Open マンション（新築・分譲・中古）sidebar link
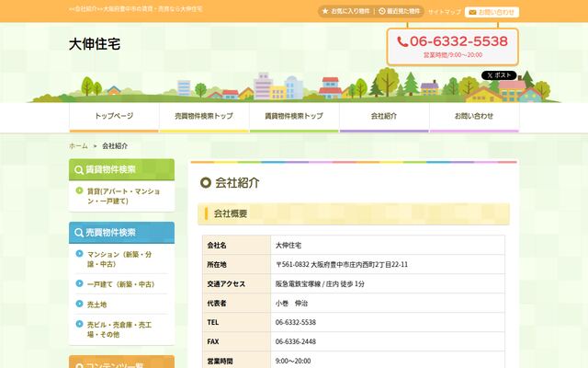 (x=119, y=259)
